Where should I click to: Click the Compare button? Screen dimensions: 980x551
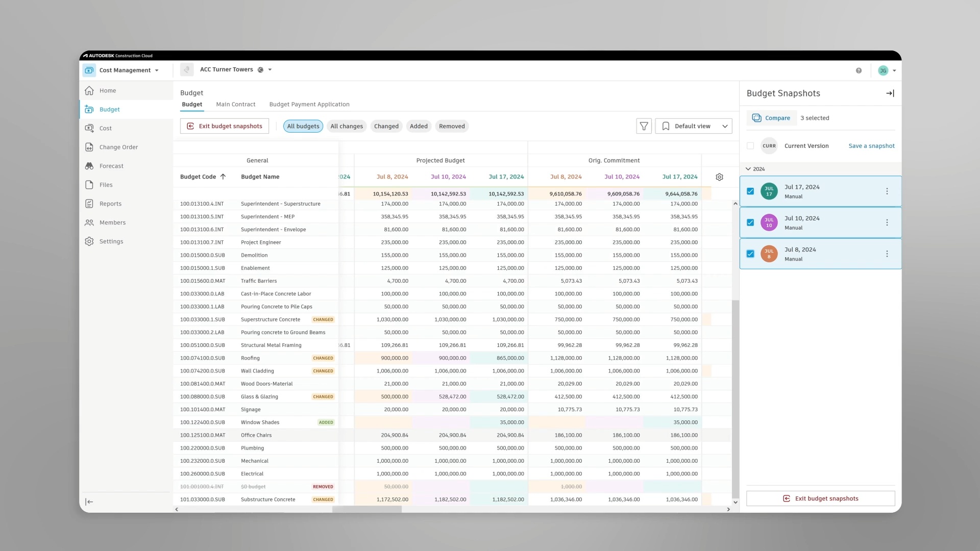tap(771, 118)
